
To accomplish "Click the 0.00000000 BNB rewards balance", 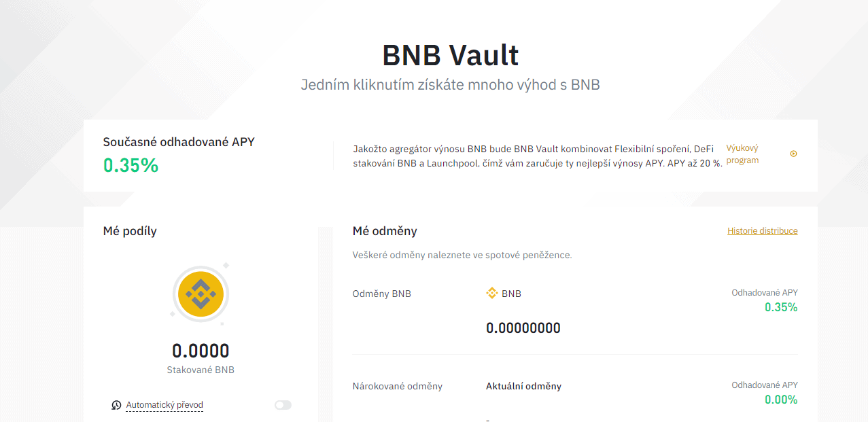I will (523, 328).
